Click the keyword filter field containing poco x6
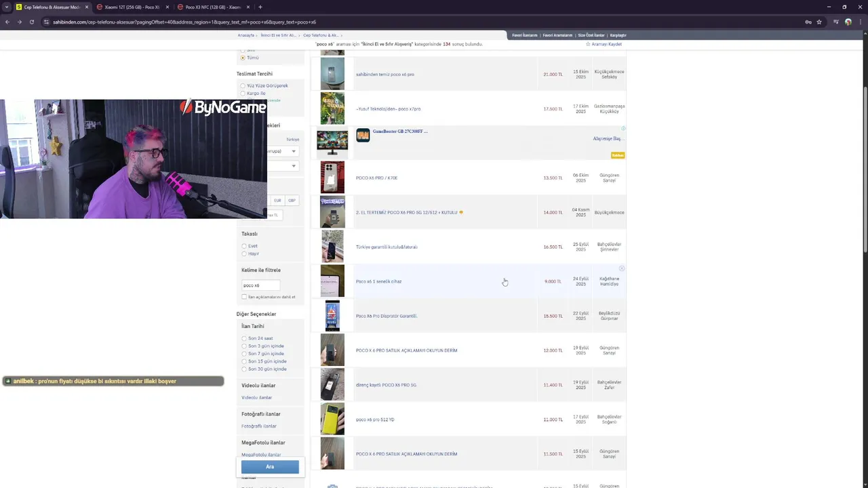Image resolution: width=868 pixels, height=488 pixels. click(260, 285)
